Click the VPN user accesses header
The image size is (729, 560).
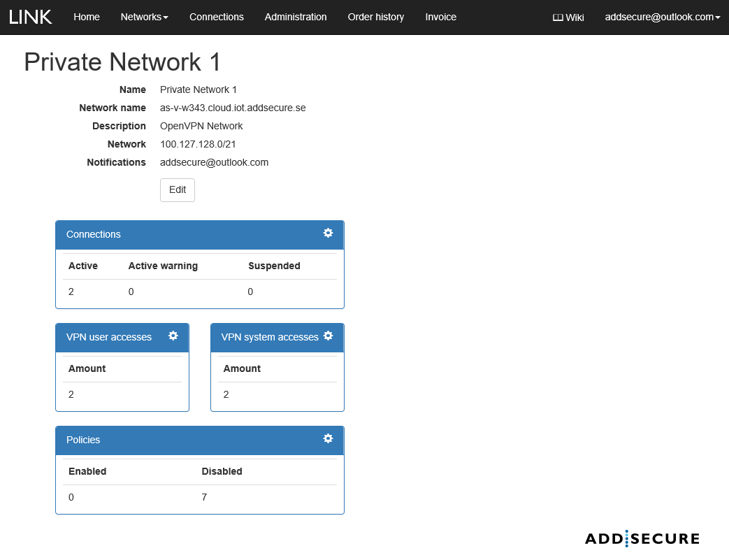(x=109, y=337)
